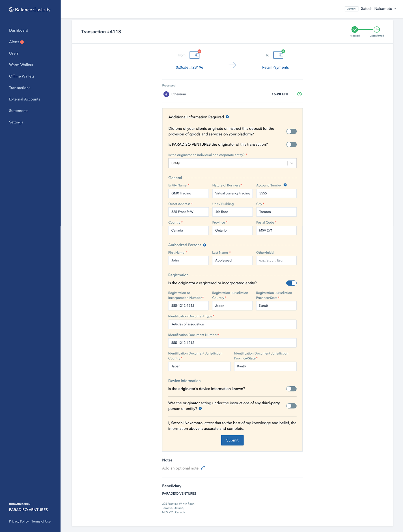This screenshot has width=403, height=532.
Task: Enable the clients originate deposit toggle
Action: point(291,131)
